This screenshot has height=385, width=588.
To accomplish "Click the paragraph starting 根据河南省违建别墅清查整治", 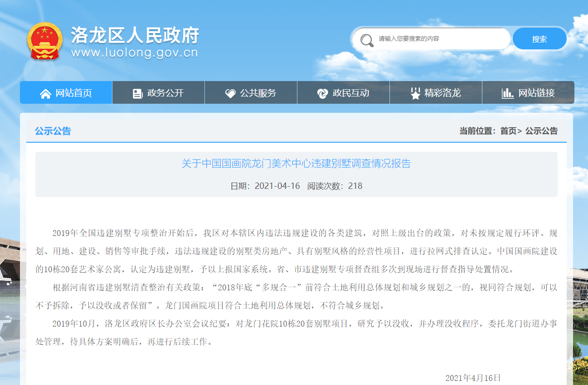I will tap(296, 296).
